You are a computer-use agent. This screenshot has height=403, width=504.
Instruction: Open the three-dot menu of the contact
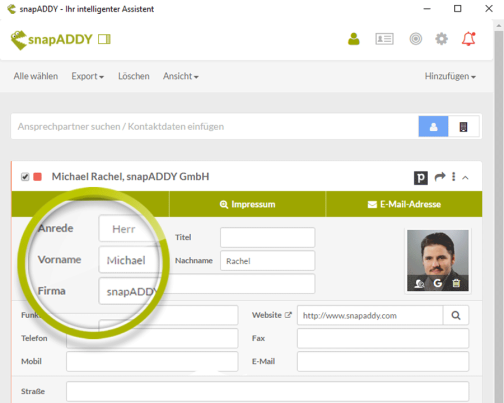tap(453, 177)
